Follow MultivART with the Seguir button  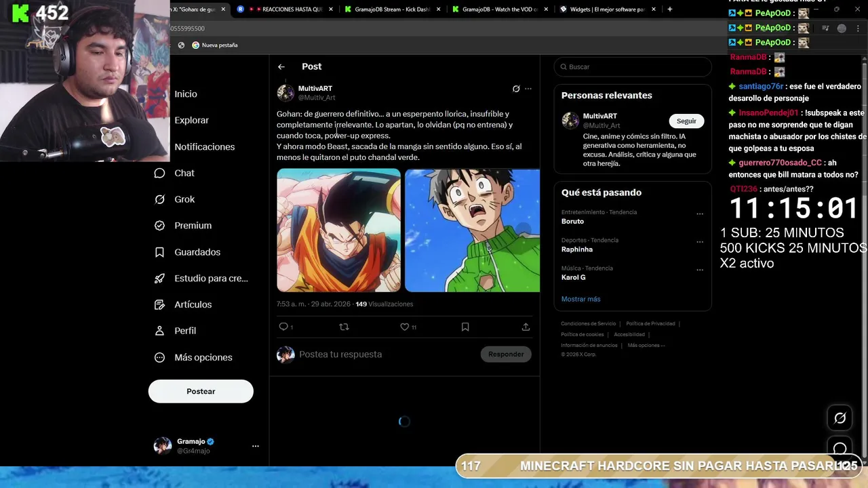click(686, 121)
